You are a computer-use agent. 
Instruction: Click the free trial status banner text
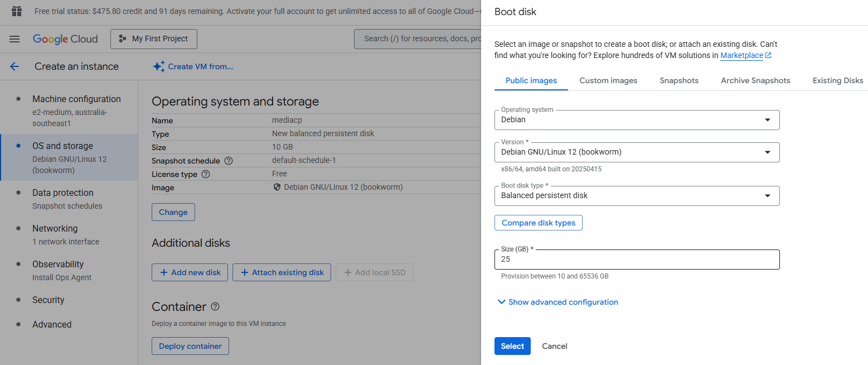click(257, 11)
